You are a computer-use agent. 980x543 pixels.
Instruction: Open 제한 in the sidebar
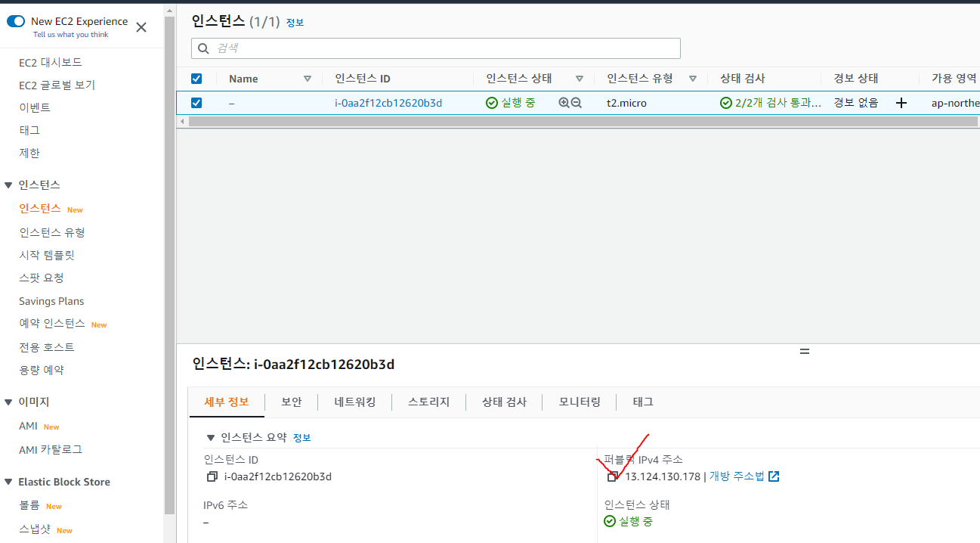29,153
